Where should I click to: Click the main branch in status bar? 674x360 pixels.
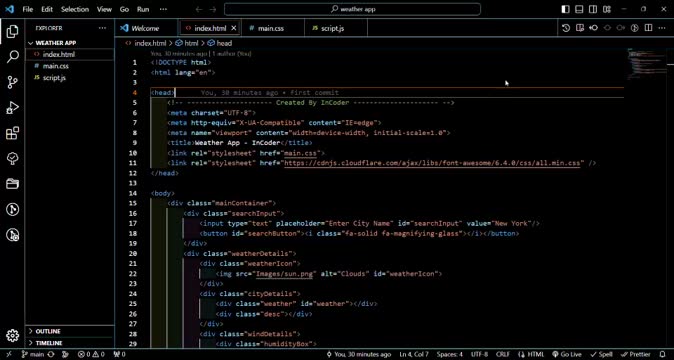coord(33,354)
